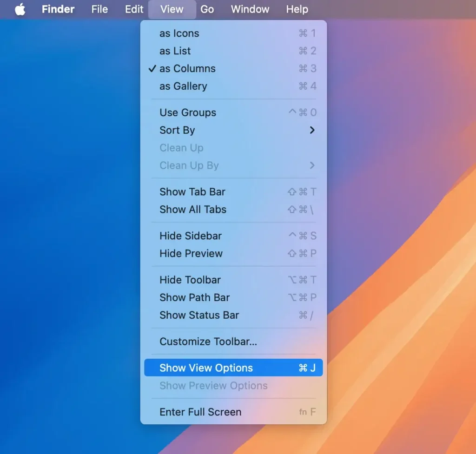Open the Apple menu
476x454 pixels.
(x=20, y=9)
